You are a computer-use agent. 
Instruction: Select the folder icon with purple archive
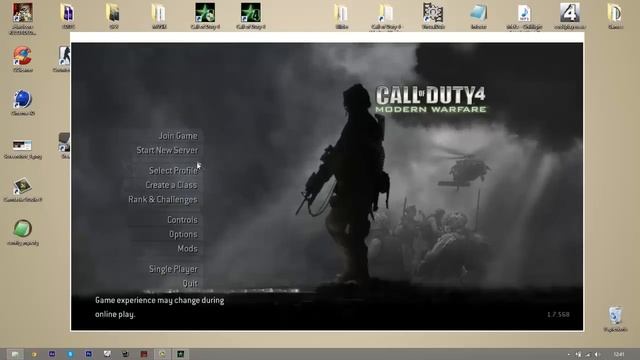coord(68,16)
